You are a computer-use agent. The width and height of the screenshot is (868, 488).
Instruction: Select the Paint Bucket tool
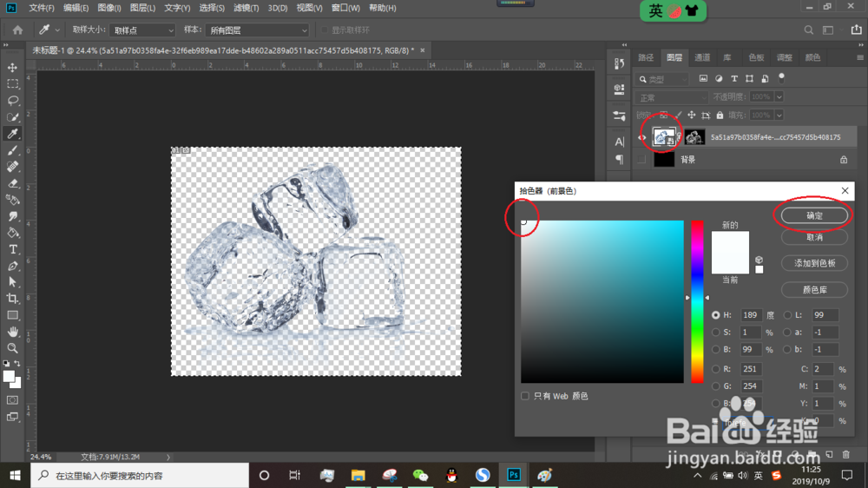pyautogui.click(x=12, y=233)
